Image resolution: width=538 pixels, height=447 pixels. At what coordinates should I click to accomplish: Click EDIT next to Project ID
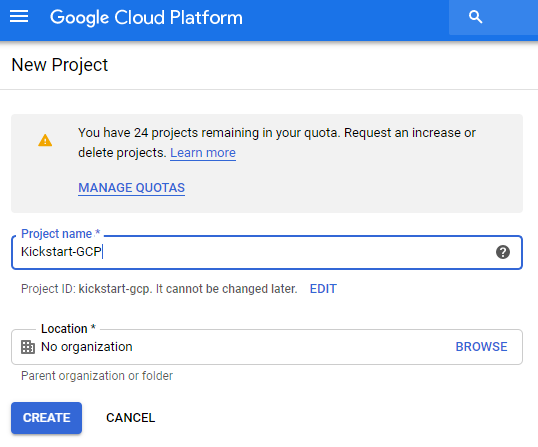(323, 289)
